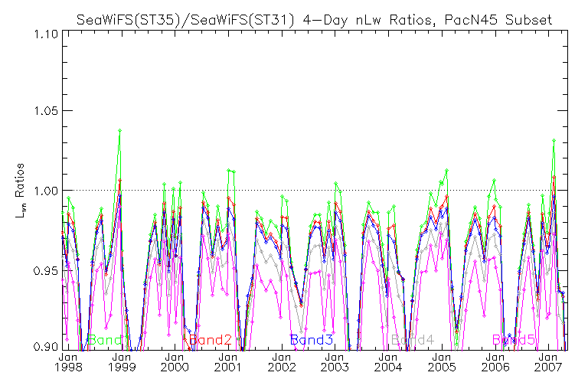
Task: Click the Jan 2005 x-axis label
Action: (x=442, y=361)
